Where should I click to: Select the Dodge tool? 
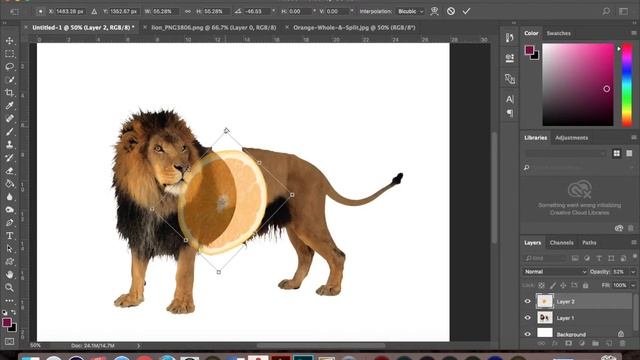pyautogui.click(x=9, y=210)
